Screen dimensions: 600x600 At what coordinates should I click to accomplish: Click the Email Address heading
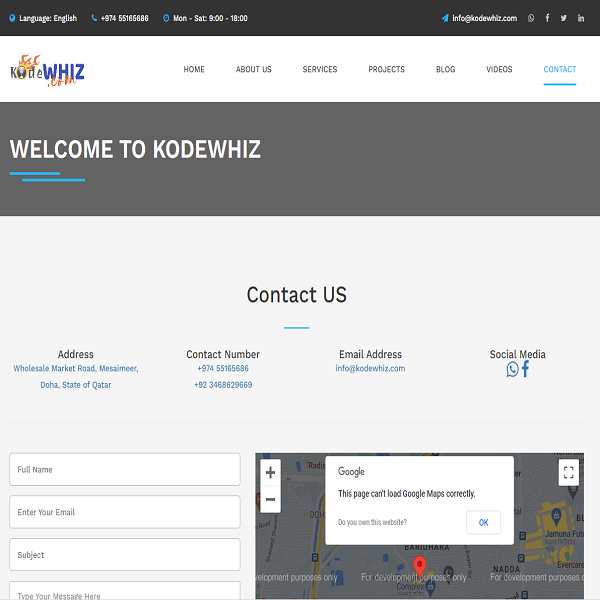click(x=370, y=354)
